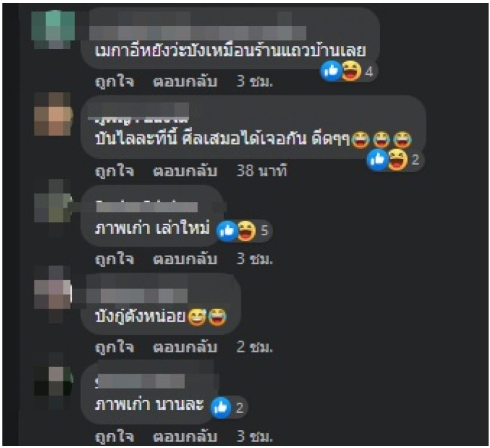This screenshot has height=448, width=490.
Task: Click the like reaction icon on 38 นาที comment
Action: click(x=378, y=160)
